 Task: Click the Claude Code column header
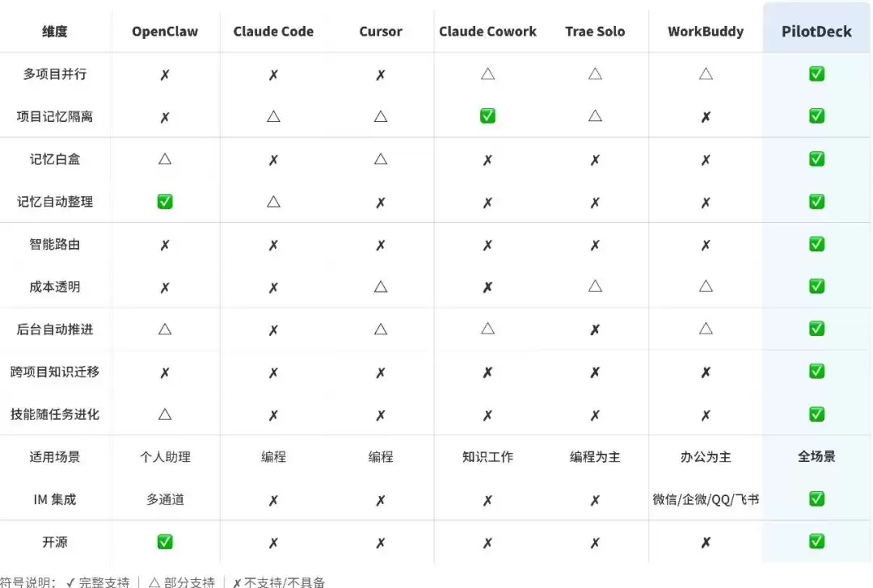click(x=273, y=31)
